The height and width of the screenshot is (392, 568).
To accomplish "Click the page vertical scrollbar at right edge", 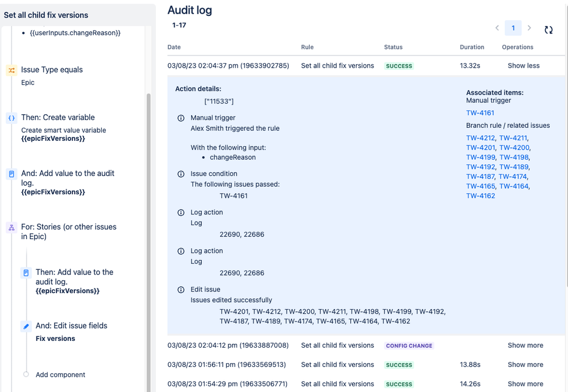I will coord(567,145).
